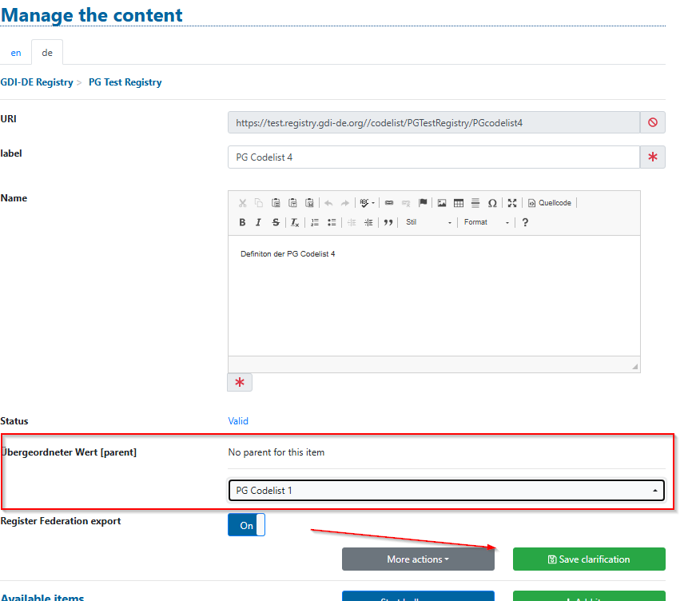Maximize the rich text editor
The height and width of the screenshot is (601, 700).
[512, 203]
